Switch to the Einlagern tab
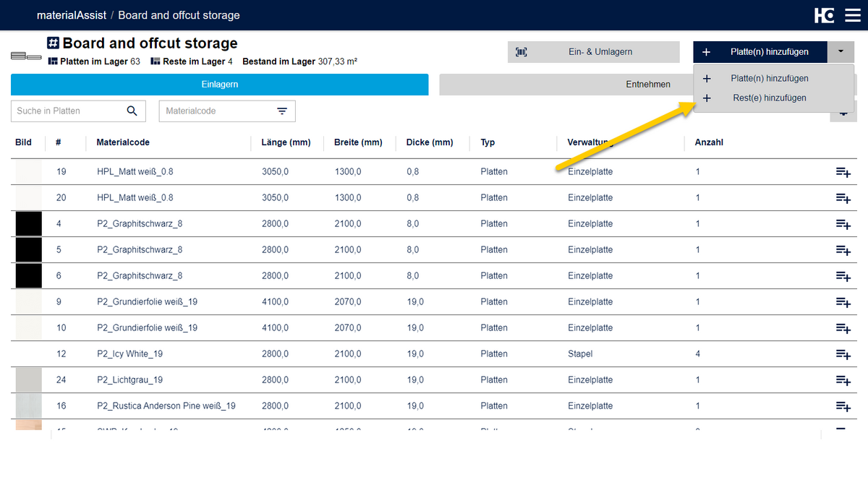868x488 pixels. click(219, 85)
